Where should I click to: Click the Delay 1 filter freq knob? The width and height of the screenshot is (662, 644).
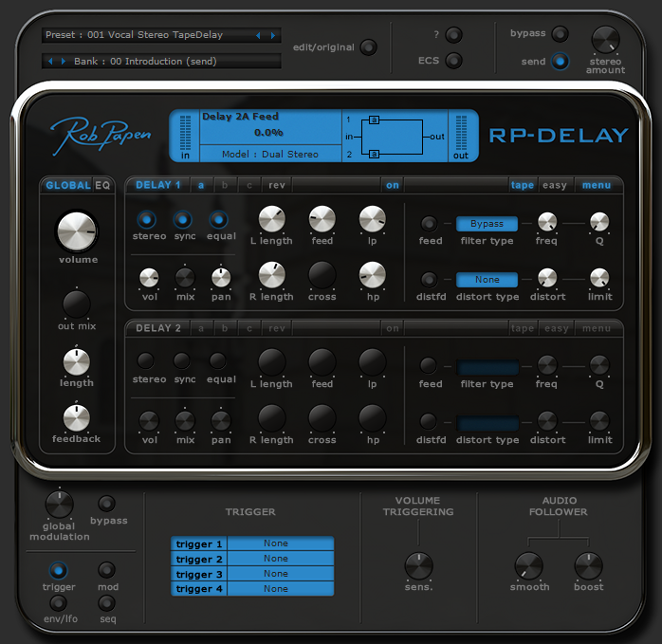pyautogui.click(x=547, y=222)
